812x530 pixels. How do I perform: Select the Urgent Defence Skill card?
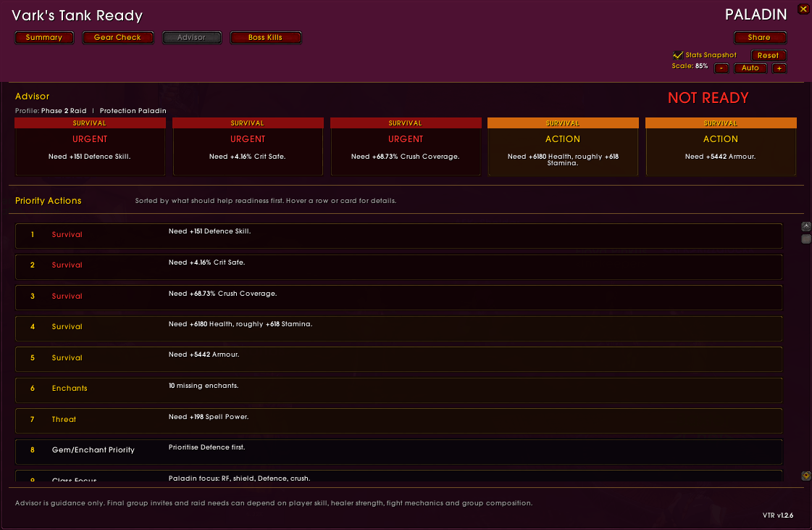click(x=90, y=146)
